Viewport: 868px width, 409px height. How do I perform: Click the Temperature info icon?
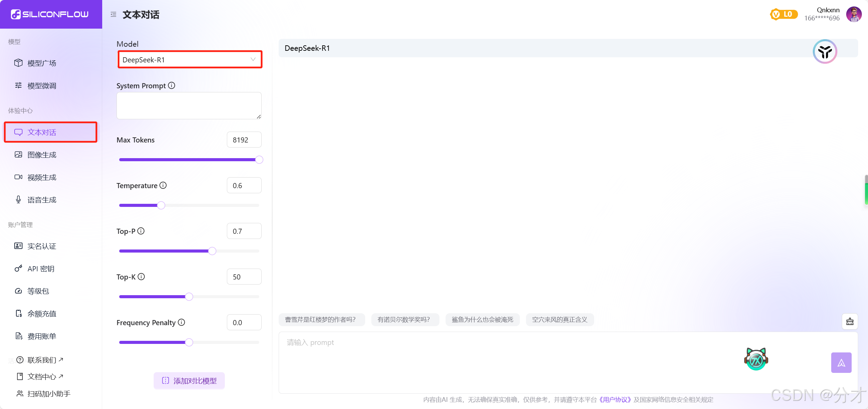click(x=163, y=185)
